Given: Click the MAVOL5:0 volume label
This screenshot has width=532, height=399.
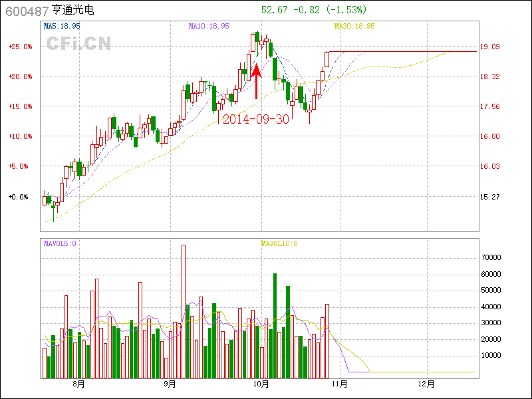Looking at the screenshot, I should tap(60, 243).
